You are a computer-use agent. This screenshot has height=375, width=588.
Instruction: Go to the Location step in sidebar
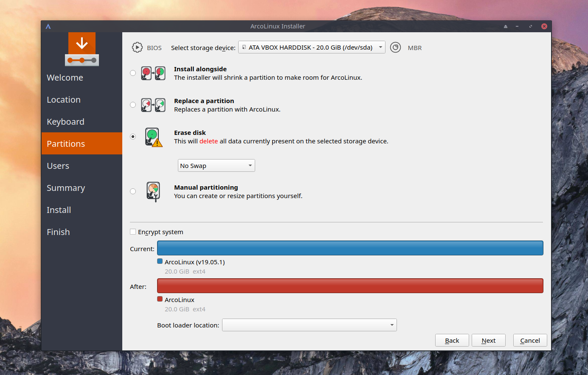[x=82, y=100]
